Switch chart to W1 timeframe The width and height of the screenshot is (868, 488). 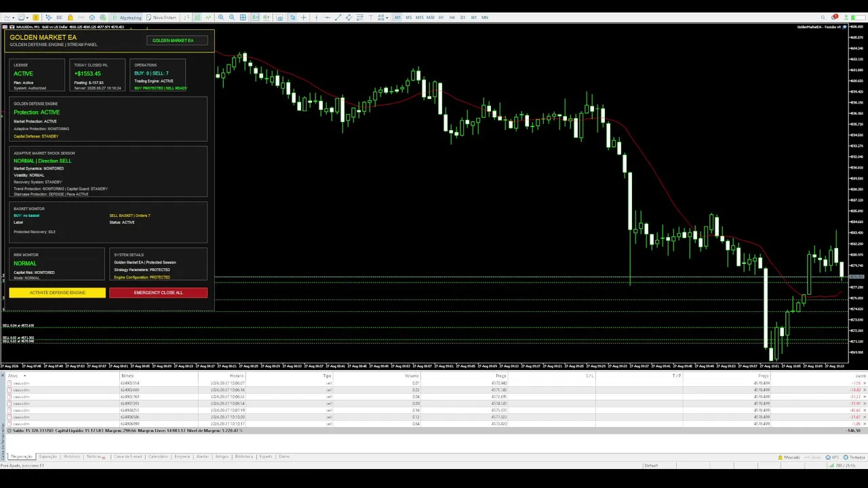click(x=474, y=18)
